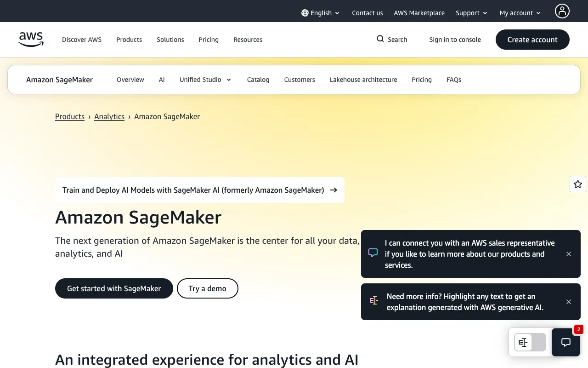Expand the Unified Studio dropdown
588x368 pixels.
205,80
